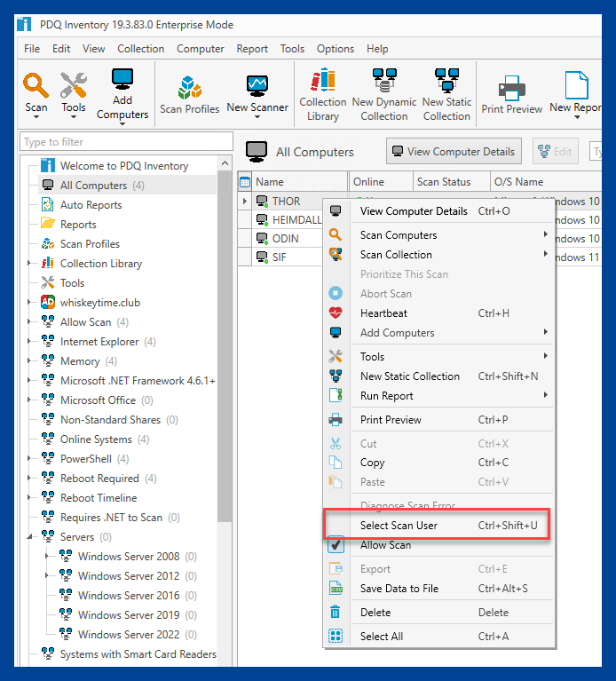This screenshot has height=681, width=616.
Task: Click the Reports folder icon in the tree
Action: (x=47, y=224)
